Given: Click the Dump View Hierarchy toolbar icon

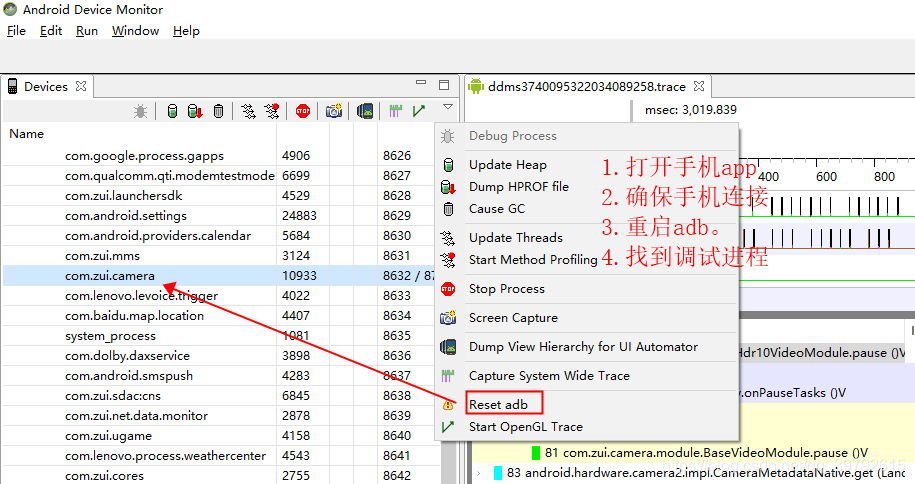Looking at the screenshot, I should [365, 111].
